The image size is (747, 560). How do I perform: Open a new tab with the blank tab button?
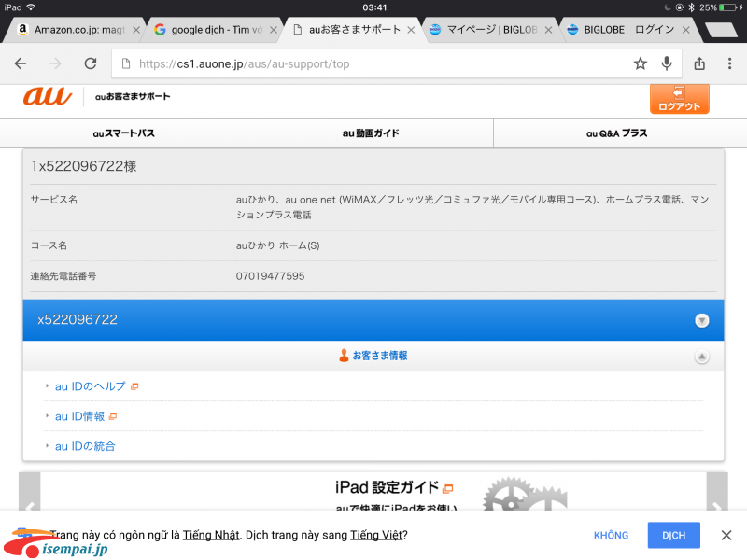pyautogui.click(x=721, y=30)
